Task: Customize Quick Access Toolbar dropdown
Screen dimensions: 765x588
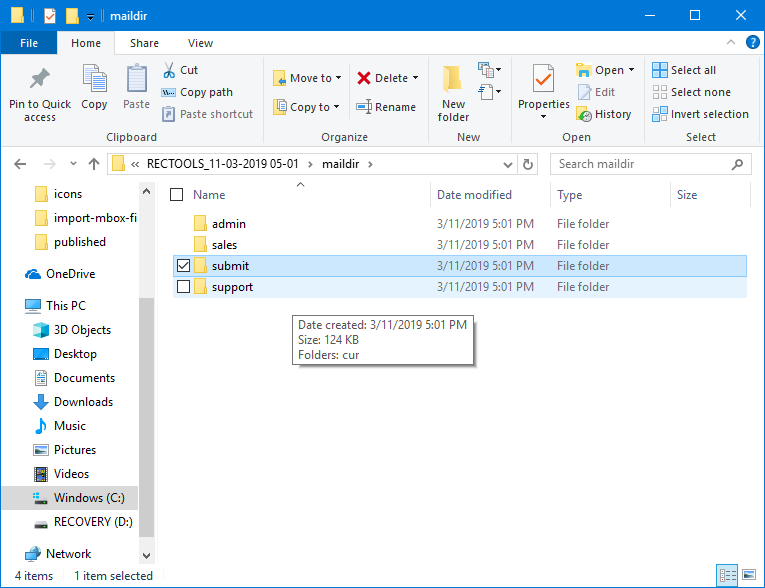Action: [90, 17]
